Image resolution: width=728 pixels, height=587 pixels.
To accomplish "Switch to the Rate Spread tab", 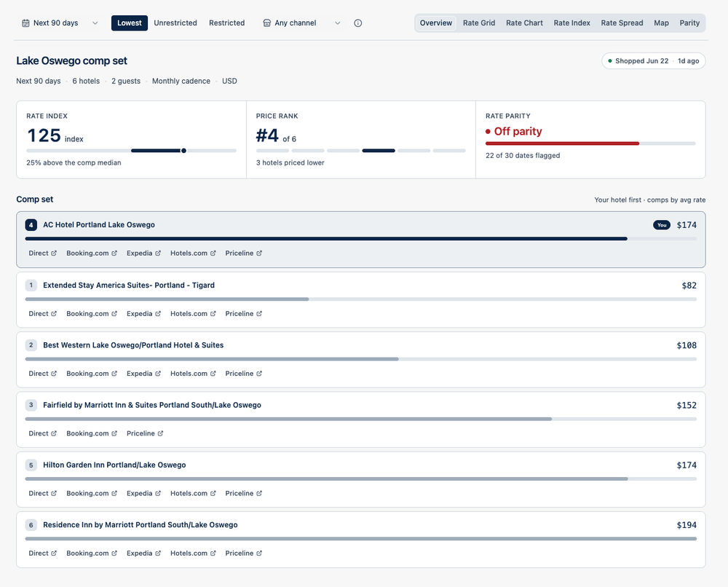I will (x=622, y=23).
